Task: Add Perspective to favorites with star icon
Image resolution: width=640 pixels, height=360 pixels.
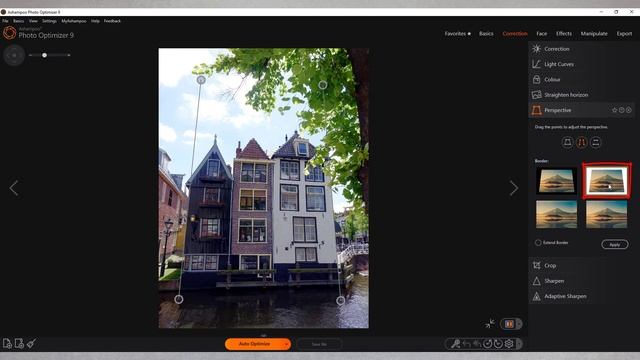Action: coord(614,110)
